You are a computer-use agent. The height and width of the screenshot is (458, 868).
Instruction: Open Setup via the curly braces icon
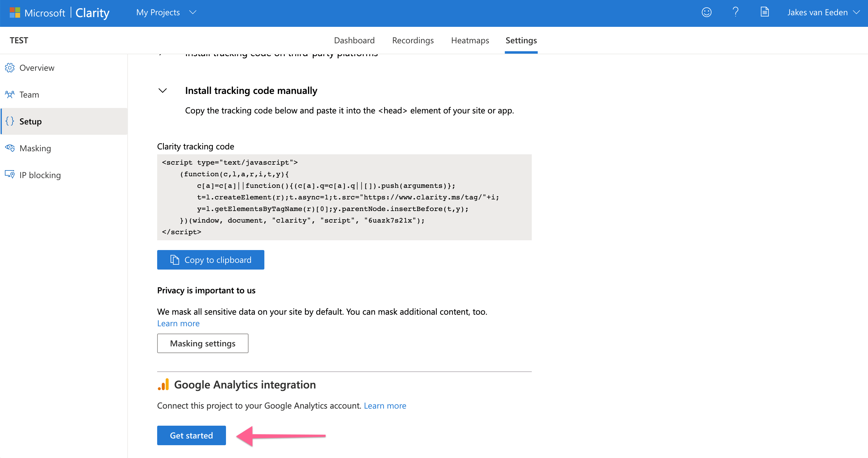10,121
